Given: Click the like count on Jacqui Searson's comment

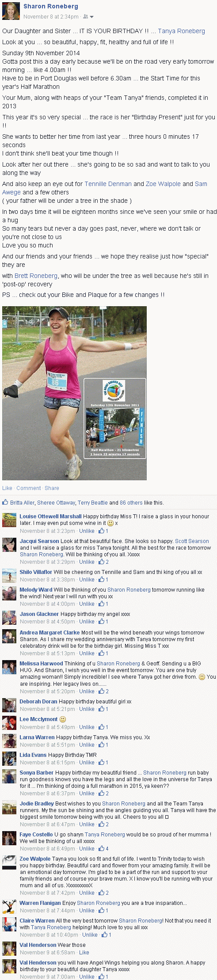Looking at the screenshot, I should click(x=103, y=562).
